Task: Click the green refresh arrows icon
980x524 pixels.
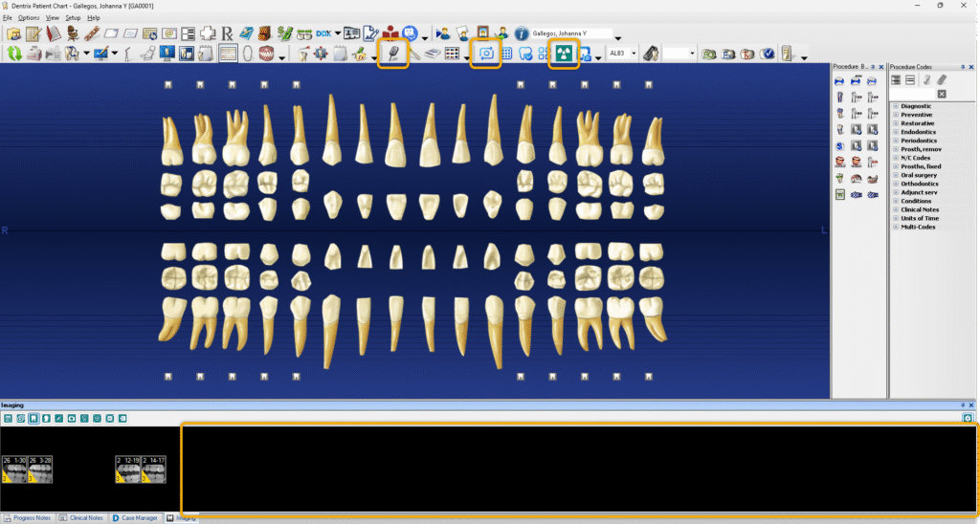Action: (13, 54)
